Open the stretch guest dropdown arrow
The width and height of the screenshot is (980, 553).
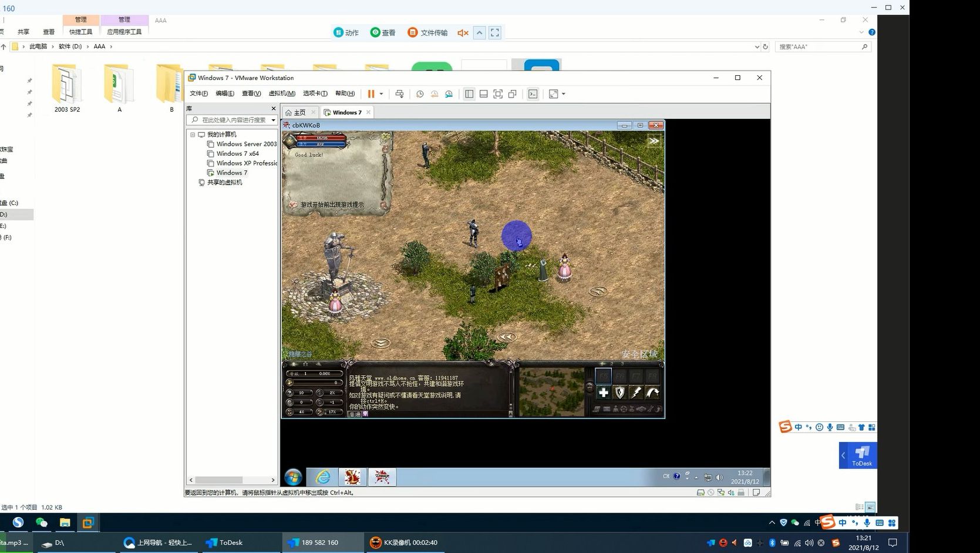[x=564, y=94]
